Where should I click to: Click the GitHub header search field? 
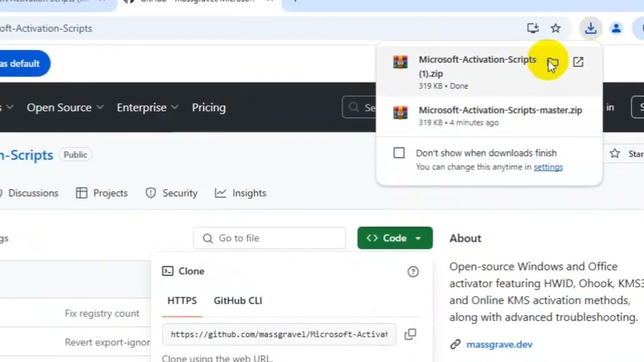click(x=359, y=108)
